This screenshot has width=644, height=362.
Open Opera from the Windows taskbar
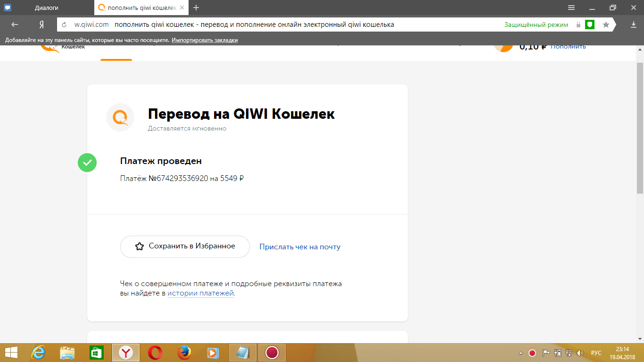(155, 353)
